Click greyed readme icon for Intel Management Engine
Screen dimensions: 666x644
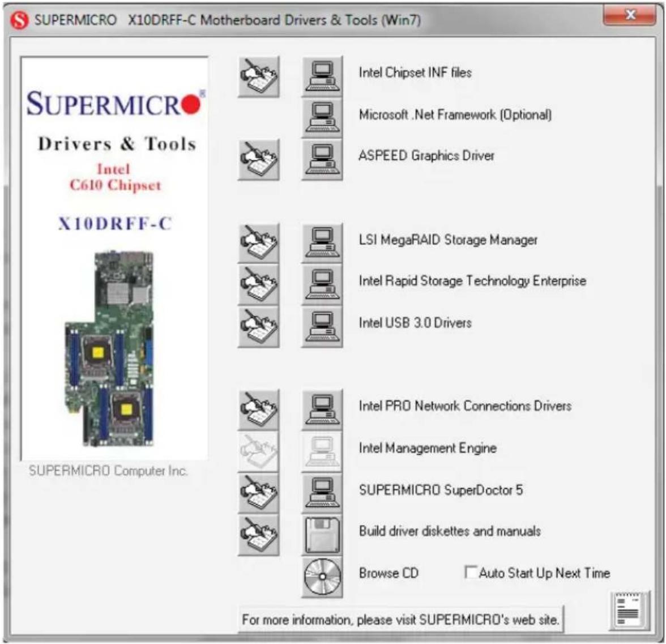(259, 451)
